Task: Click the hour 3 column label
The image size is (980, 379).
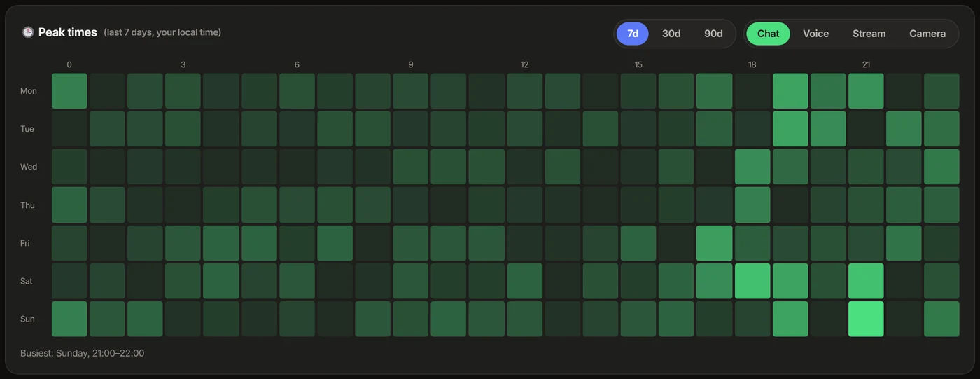Action: (x=183, y=64)
